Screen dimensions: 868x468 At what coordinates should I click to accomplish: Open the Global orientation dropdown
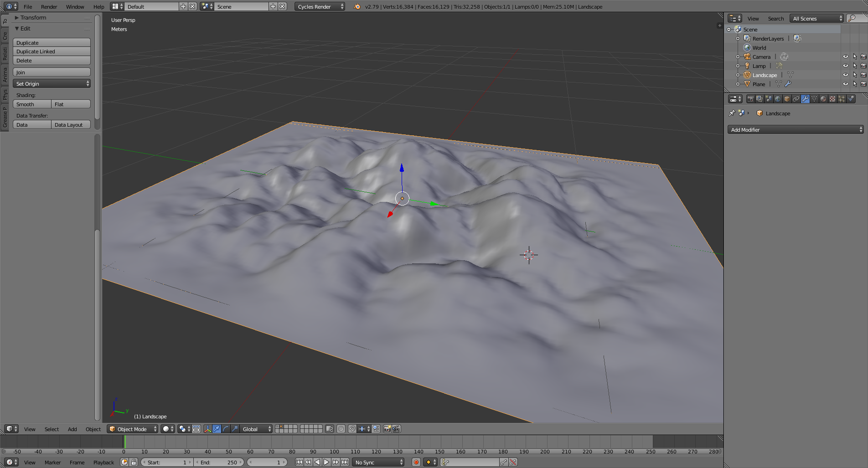tap(256, 429)
